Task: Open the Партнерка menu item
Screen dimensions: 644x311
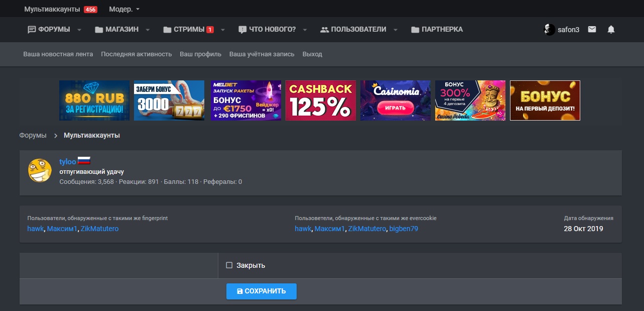Action: [437, 30]
